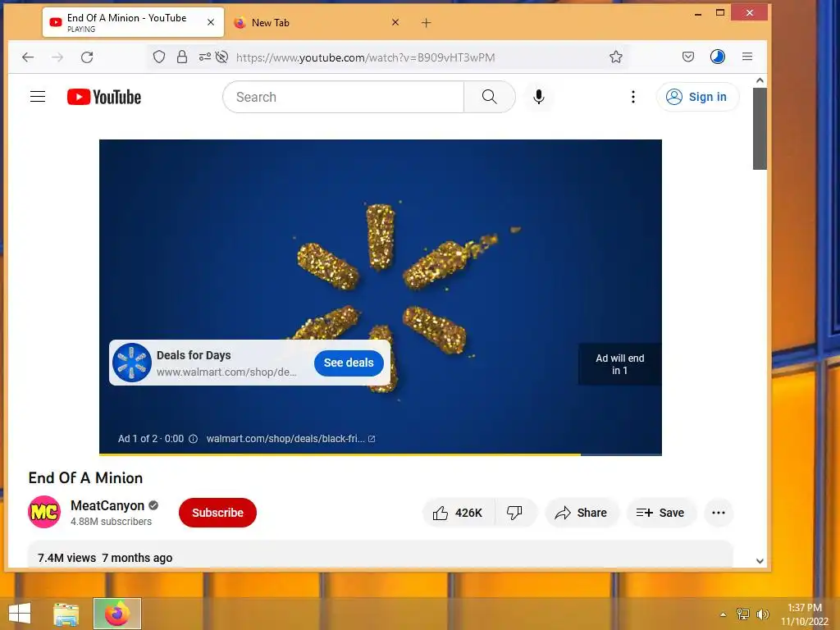Go to YouTube home via logo

pos(104,97)
